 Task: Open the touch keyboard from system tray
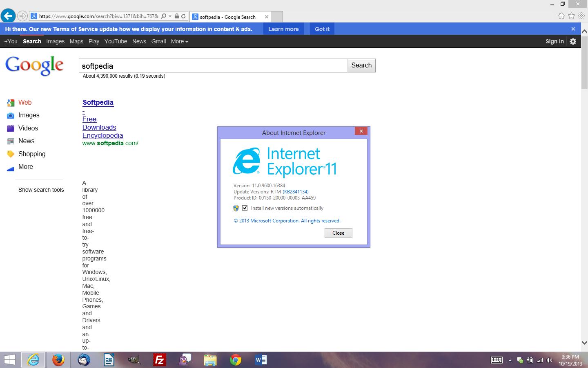[x=497, y=360]
